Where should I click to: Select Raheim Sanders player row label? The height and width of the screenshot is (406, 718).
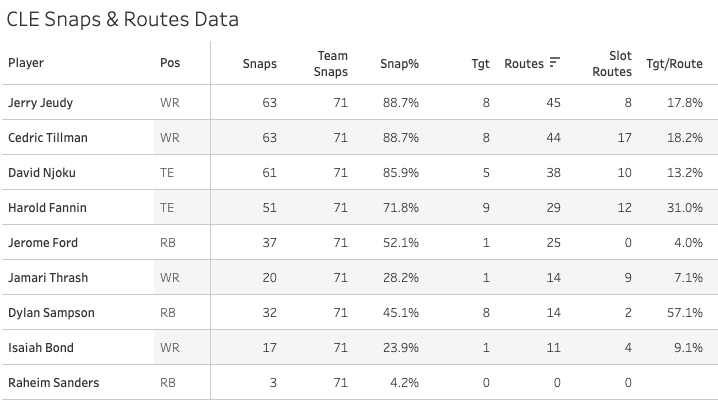coord(54,383)
